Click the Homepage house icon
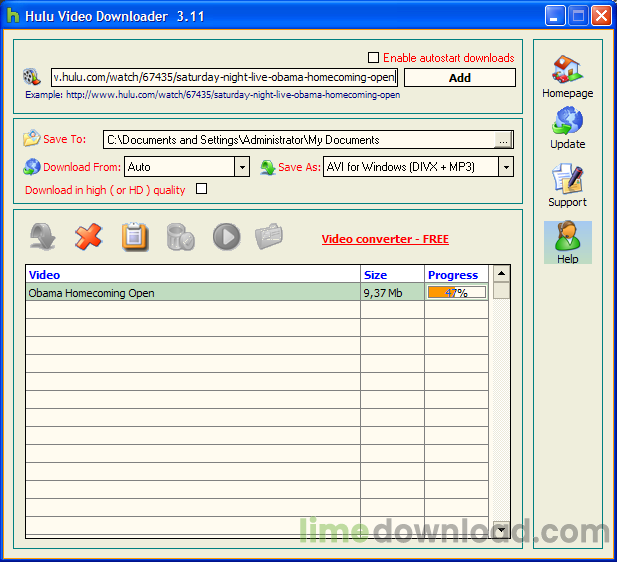 pos(567,69)
